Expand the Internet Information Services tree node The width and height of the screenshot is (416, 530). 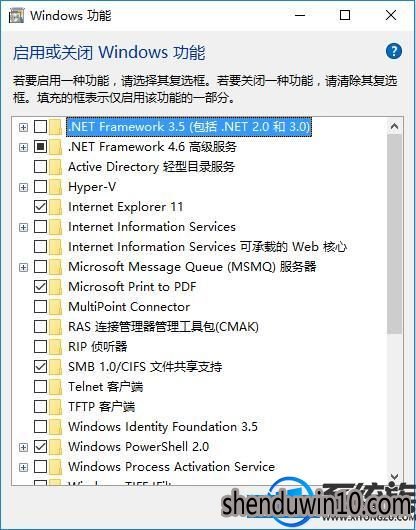click(x=23, y=227)
